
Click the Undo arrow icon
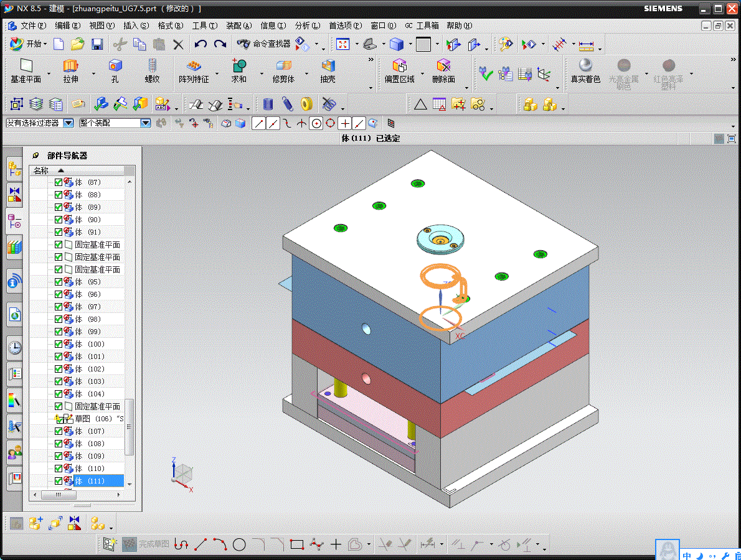coord(201,44)
